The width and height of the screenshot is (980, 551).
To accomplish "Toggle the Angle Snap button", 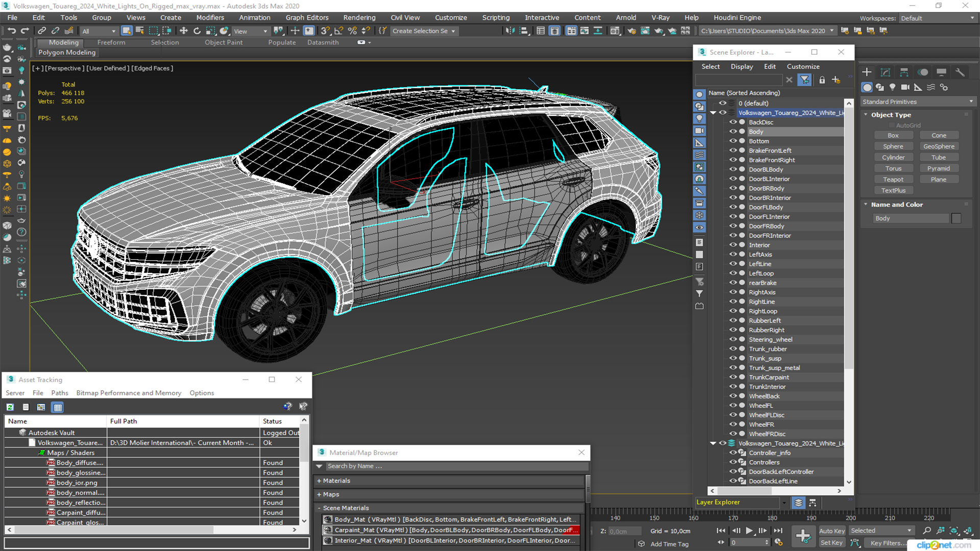I will pyautogui.click(x=338, y=31).
